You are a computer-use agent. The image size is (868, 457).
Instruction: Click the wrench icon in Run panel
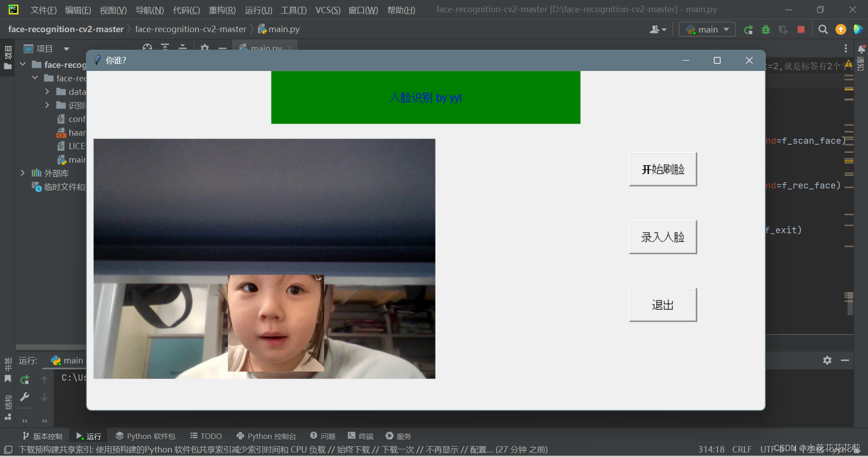point(25,397)
